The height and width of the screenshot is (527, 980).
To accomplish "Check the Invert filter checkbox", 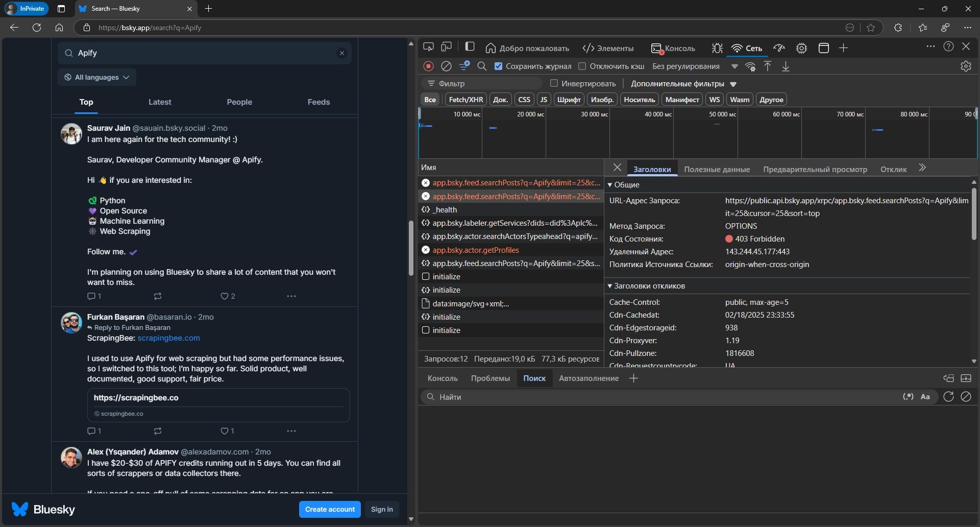I will click(554, 83).
